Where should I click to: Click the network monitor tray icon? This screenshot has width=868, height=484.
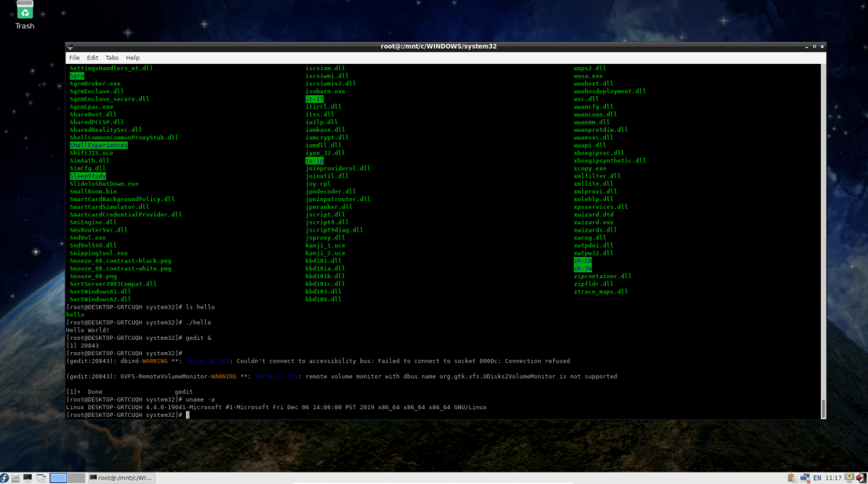coord(805,478)
